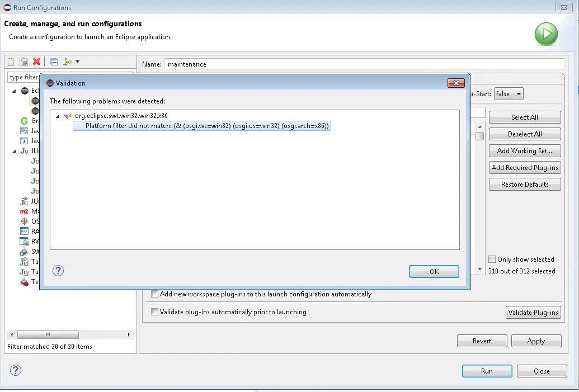
Task: Click the Duplicate launch configuration icon
Action: [x=23, y=62]
